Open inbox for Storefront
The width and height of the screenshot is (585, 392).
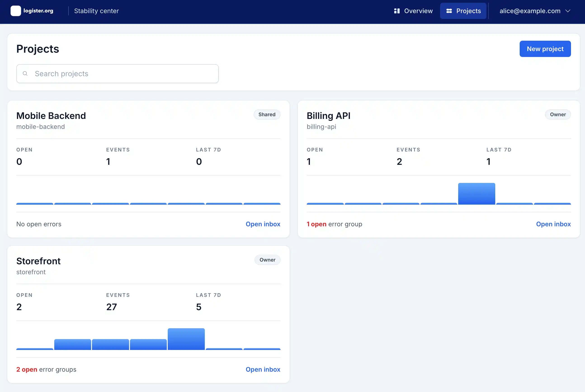point(263,369)
